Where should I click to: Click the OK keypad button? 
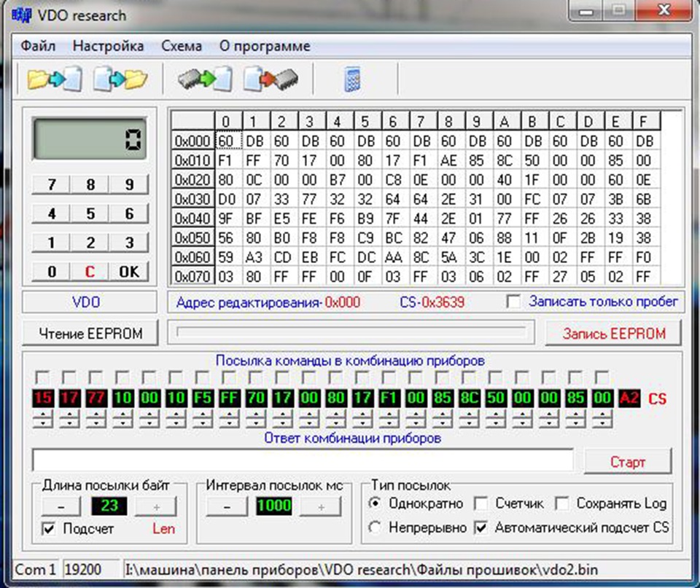[x=129, y=271]
